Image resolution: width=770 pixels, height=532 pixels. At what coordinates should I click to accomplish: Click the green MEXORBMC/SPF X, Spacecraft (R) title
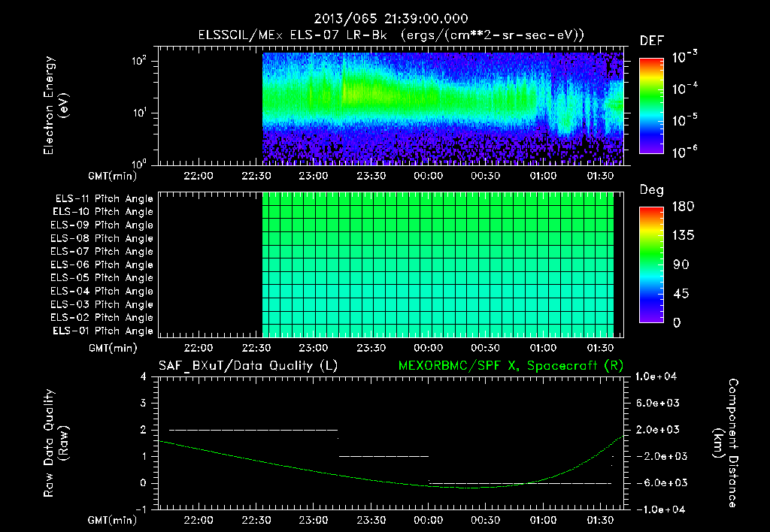(511, 366)
